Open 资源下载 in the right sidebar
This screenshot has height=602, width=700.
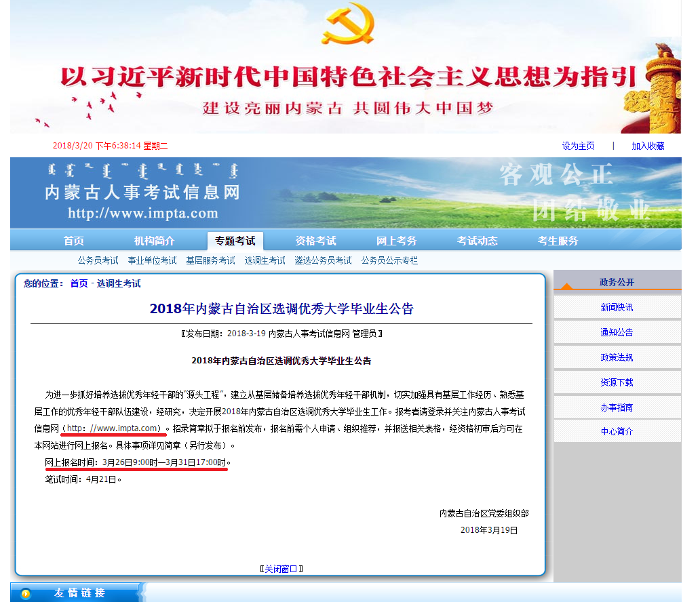pyautogui.click(x=617, y=382)
